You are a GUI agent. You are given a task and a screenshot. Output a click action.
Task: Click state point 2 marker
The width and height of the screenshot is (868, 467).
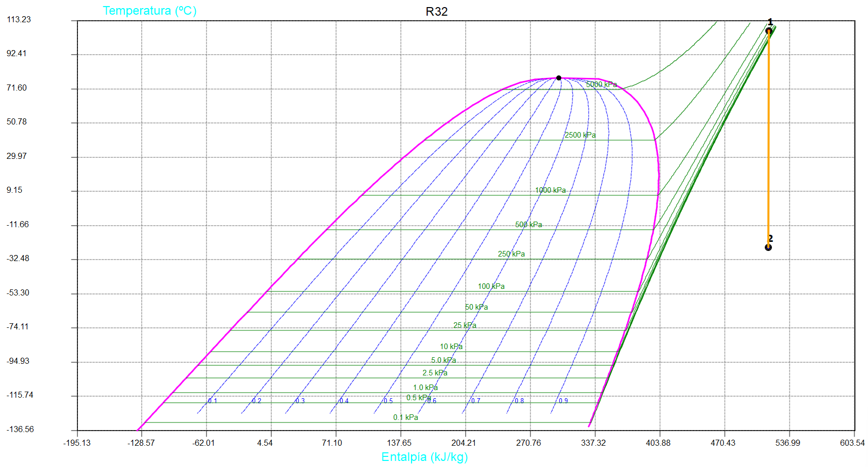[x=768, y=247]
